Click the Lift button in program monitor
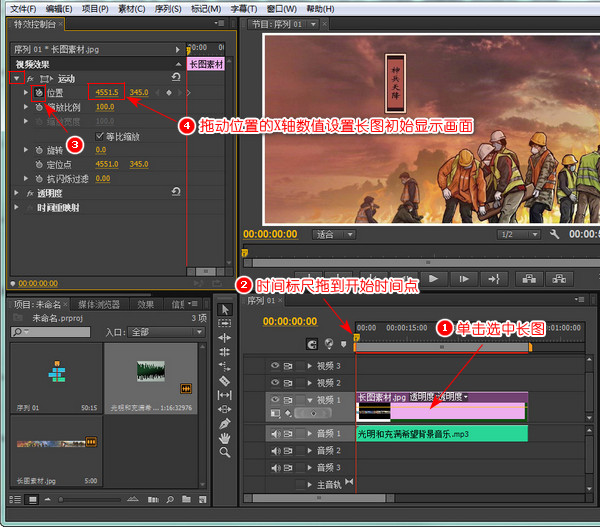The width and height of the screenshot is (600, 527). (x=529, y=279)
